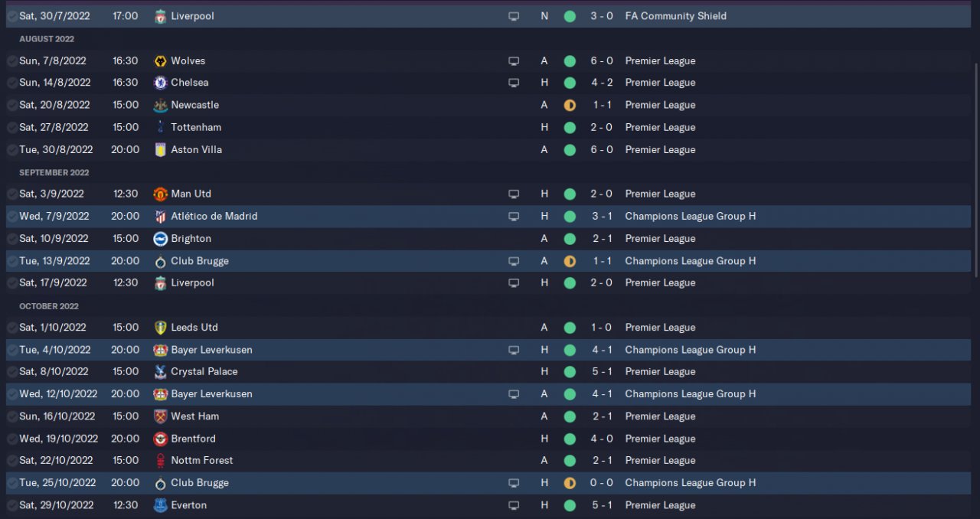This screenshot has width=980, height=519.
Task: Click the TV icon on the Man Utd row
Action: [x=514, y=194]
